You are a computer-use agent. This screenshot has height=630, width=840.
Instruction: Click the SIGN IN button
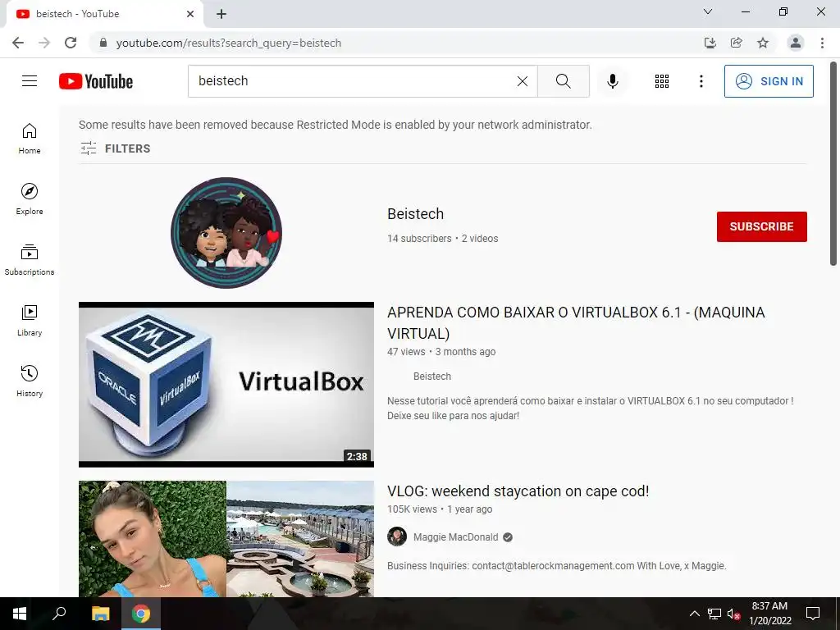[x=769, y=81]
